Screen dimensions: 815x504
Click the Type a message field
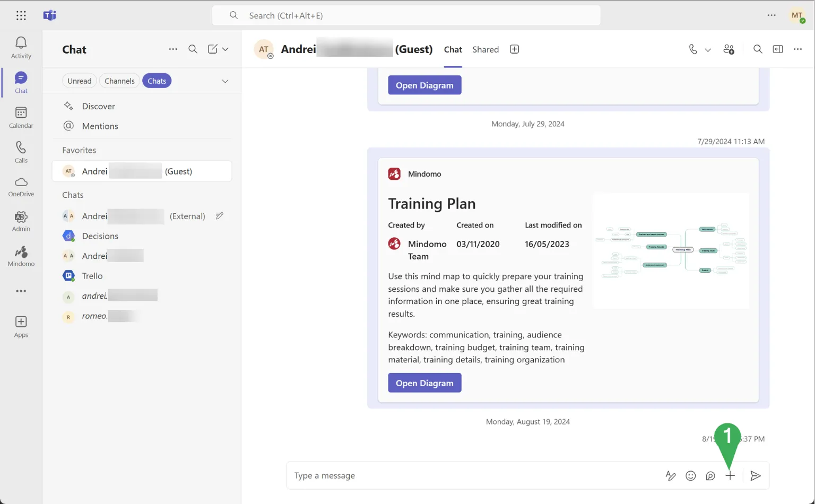472,476
